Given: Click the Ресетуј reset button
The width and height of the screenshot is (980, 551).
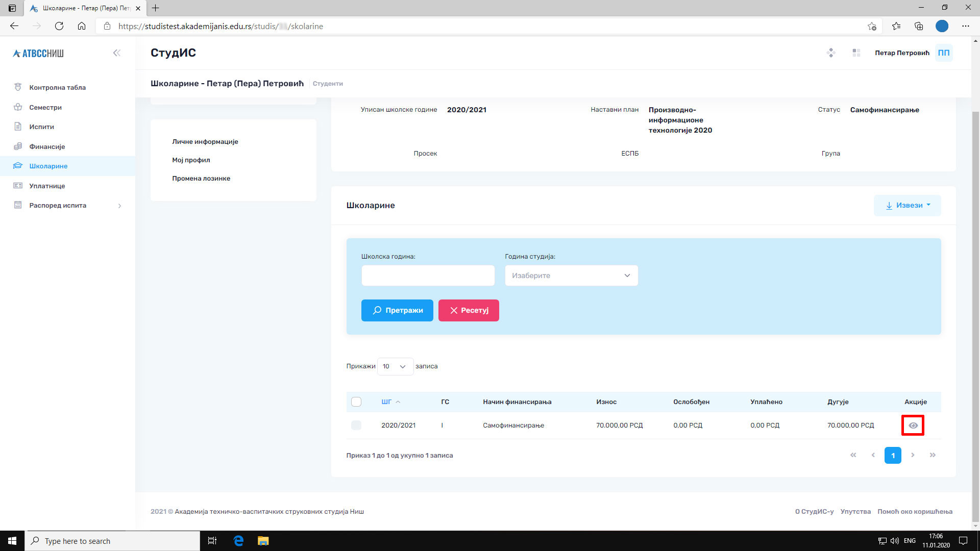Looking at the screenshot, I should click(x=469, y=310).
